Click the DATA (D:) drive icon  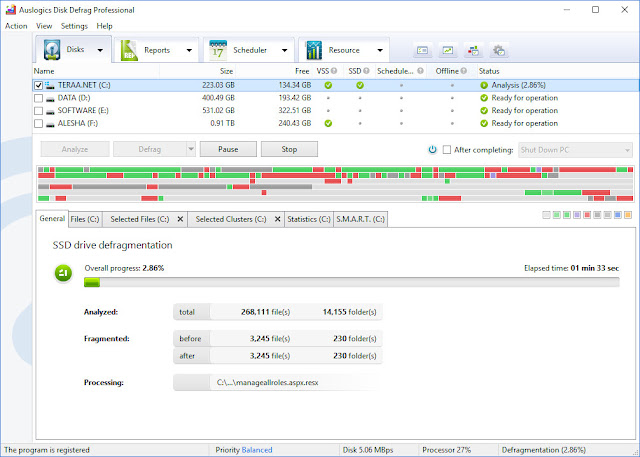50,98
